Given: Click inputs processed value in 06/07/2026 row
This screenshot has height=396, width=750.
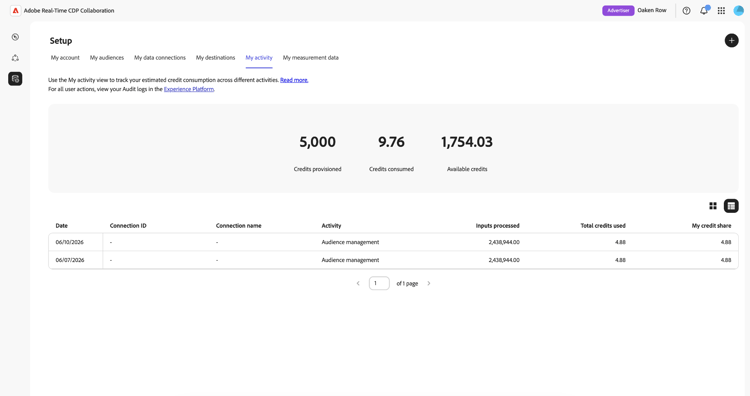Looking at the screenshot, I should click(x=504, y=260).
